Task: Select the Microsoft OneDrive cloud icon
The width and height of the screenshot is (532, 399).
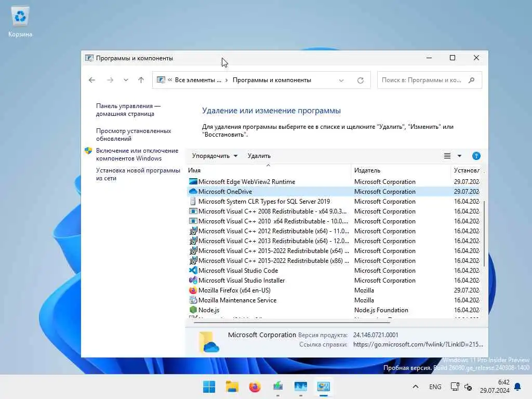Action: click(x=193, y=191)
